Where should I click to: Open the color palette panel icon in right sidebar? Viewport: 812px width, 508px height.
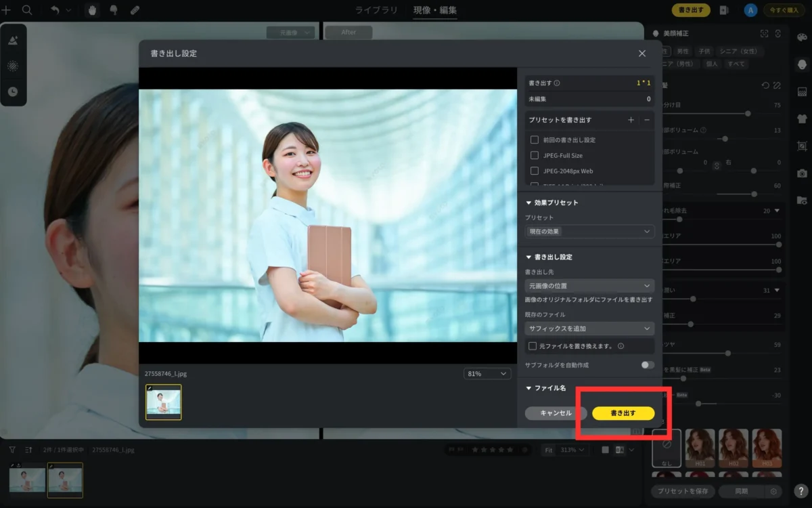[803, 37]
